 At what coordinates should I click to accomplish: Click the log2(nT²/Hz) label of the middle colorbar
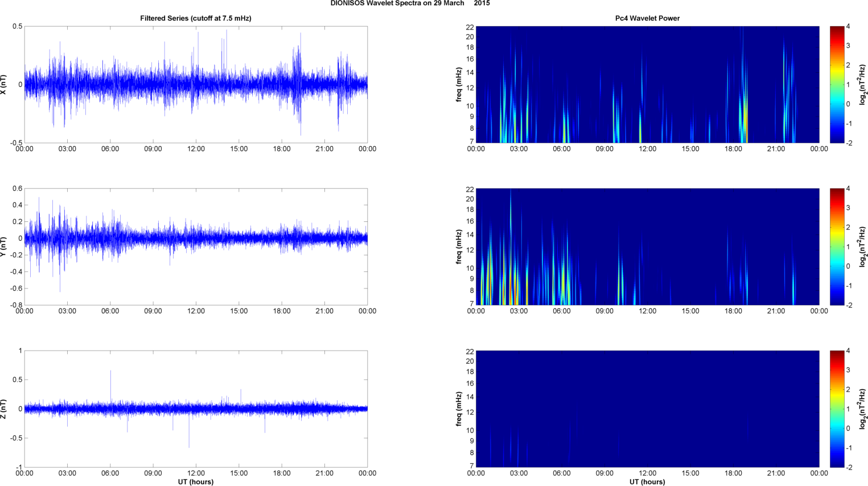click(x=863, y=246)
